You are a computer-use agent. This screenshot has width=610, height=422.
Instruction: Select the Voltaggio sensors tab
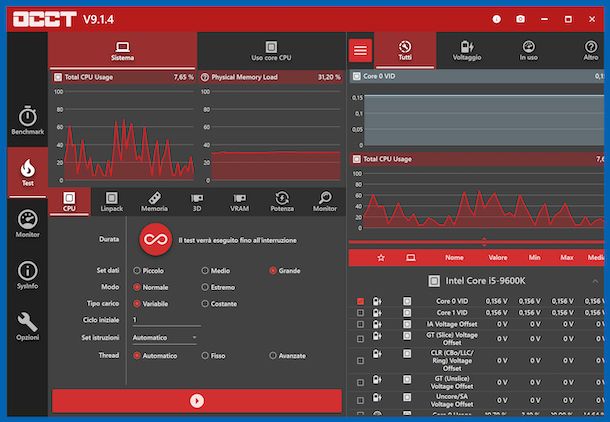coord(467,51)
